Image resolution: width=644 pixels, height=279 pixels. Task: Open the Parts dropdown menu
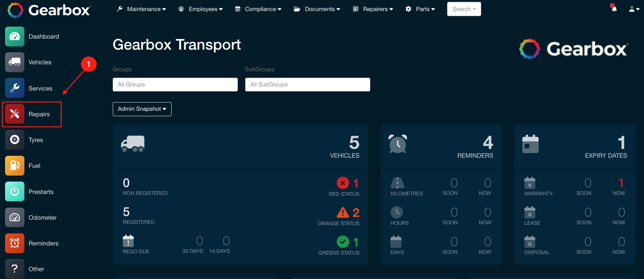point(420,9)
